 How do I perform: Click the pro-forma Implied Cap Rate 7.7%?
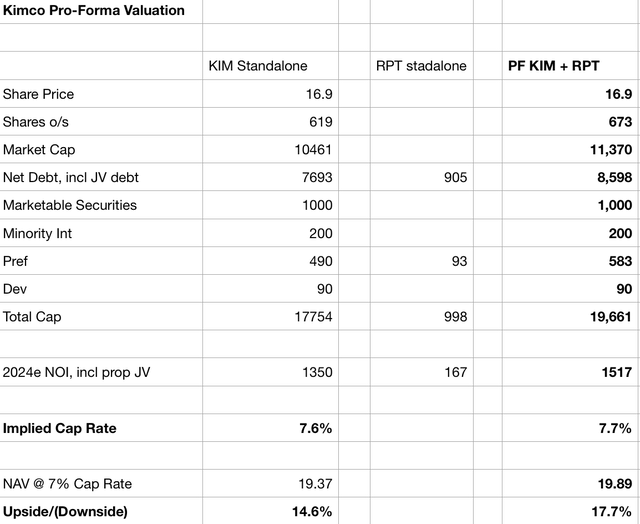click(x=615, y=428)
